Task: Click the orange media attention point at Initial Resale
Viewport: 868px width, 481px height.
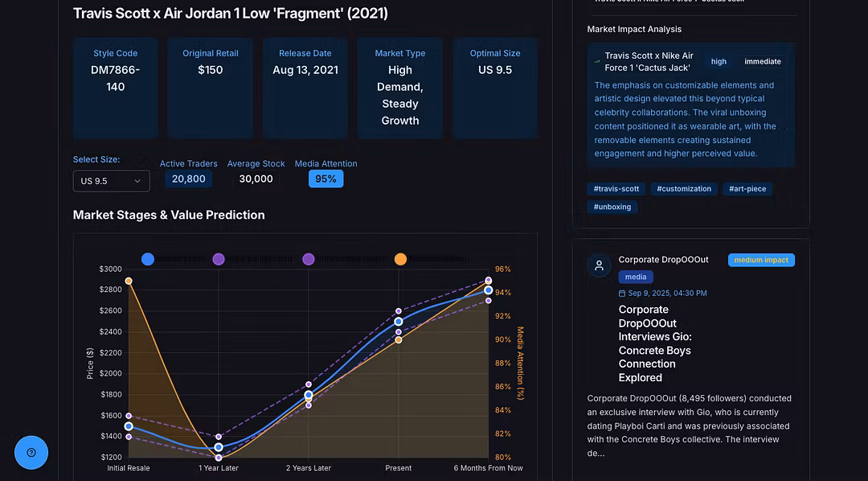Action: pyautogui.click(x=129, y=281)
